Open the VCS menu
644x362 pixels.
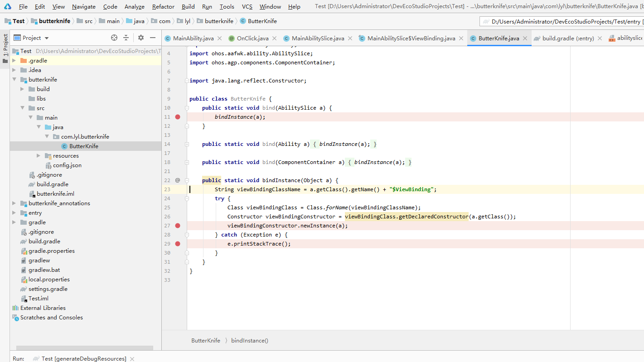click(247, 6)
